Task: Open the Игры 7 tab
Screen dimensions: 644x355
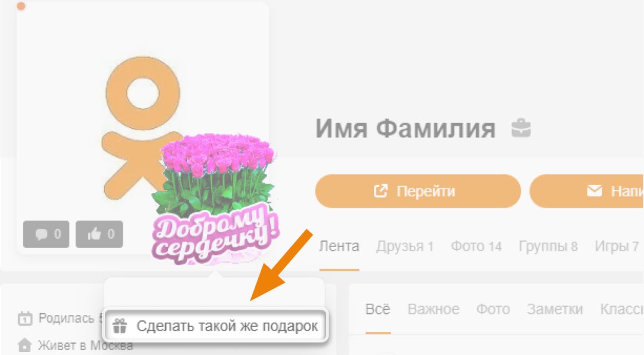Action: click(x=617, y=246)
